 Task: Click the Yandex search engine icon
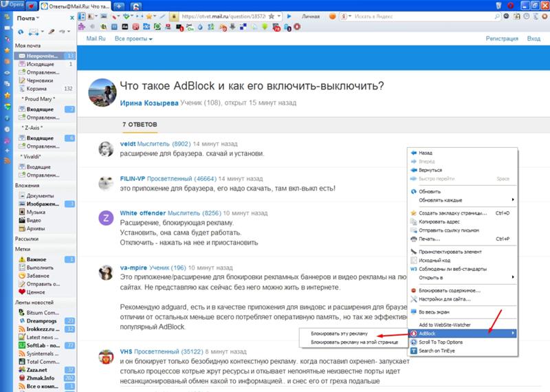point(344,17)
